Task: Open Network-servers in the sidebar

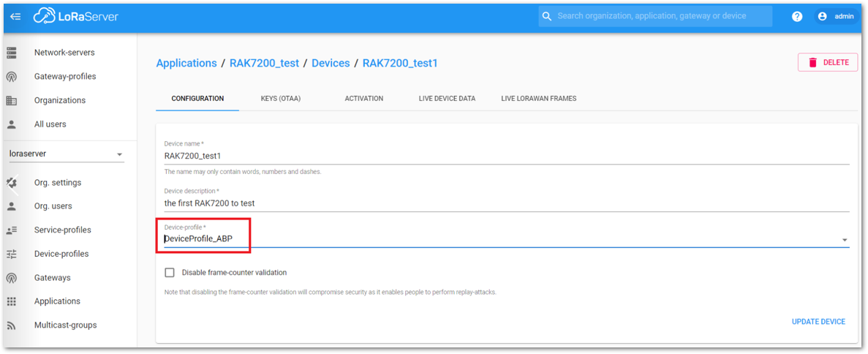Action: 65,53
